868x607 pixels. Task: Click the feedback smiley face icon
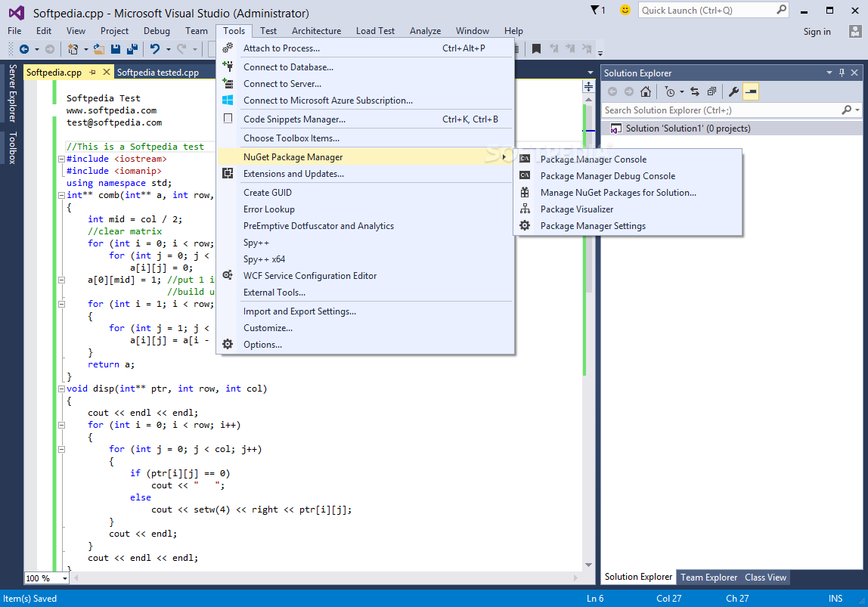pyautogui.click(x=625, y=10)
